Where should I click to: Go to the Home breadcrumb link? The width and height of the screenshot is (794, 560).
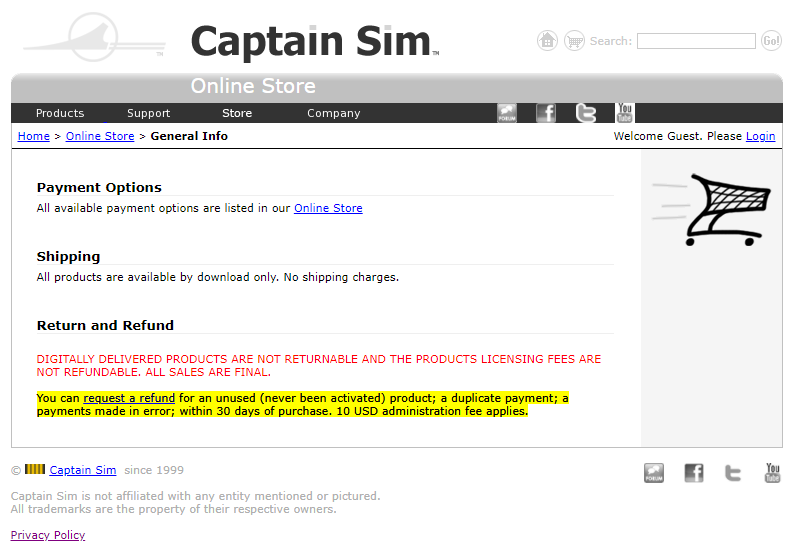point(33,136)
